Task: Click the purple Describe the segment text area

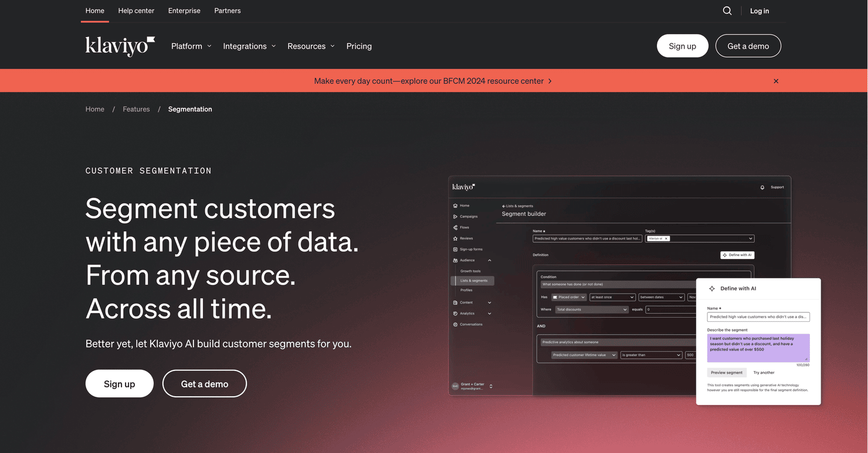Action: (758, 348)
